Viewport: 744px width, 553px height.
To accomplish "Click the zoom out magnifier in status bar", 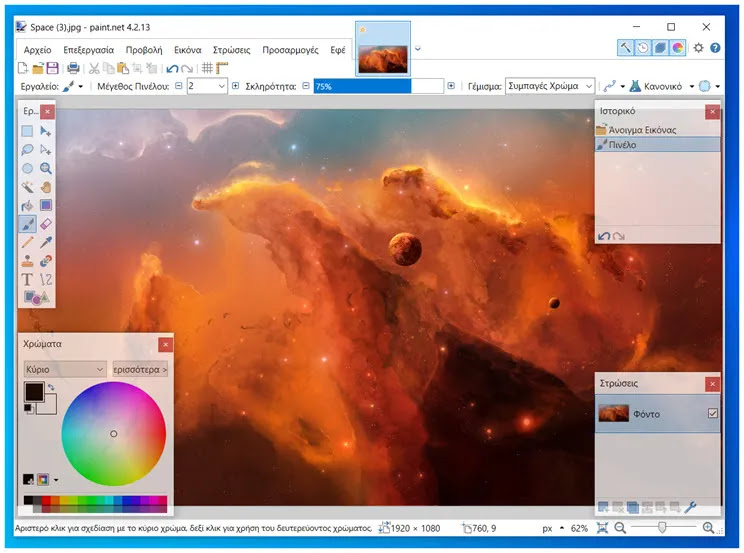I will click(620, 528).
